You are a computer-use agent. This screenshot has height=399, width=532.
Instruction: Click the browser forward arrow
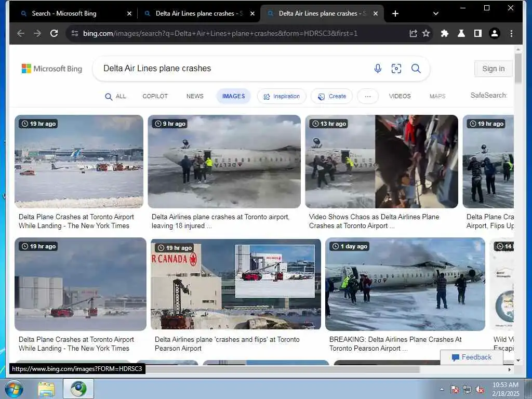tap(37, 33)
